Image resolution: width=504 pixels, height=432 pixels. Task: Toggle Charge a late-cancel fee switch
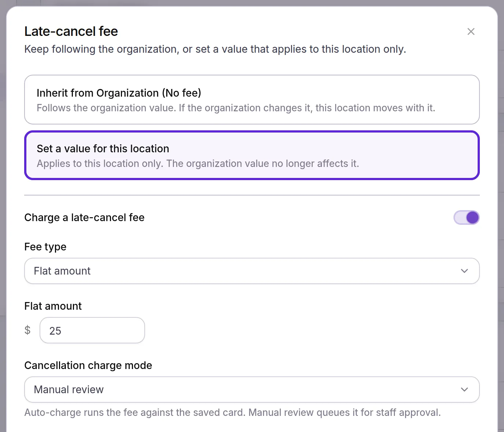click(466, 217)
